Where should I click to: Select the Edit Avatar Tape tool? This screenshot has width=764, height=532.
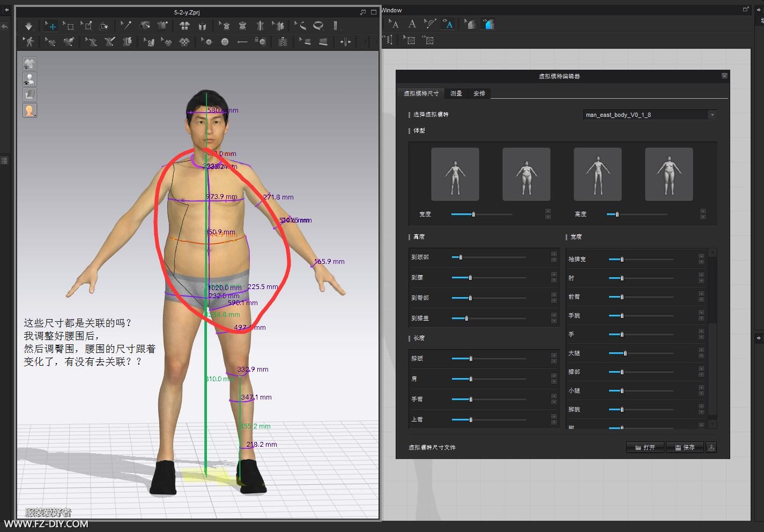point(224,25)
